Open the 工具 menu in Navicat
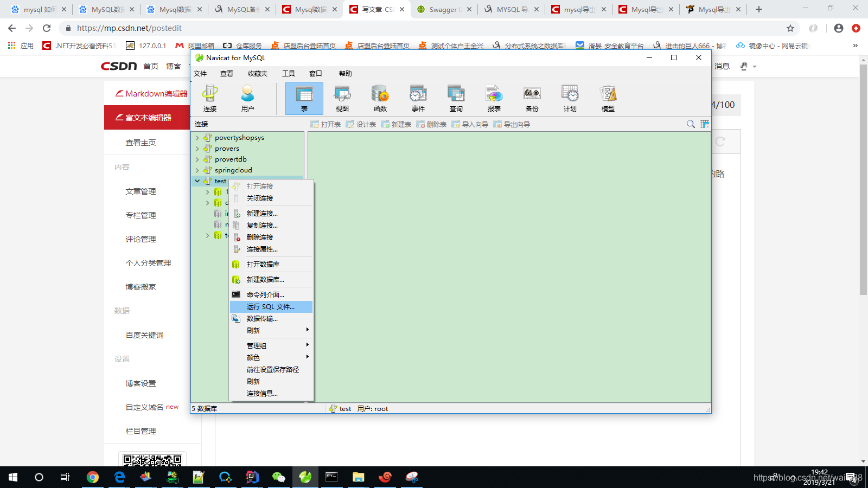Screen dimensions: 868x488 point(289,74)
